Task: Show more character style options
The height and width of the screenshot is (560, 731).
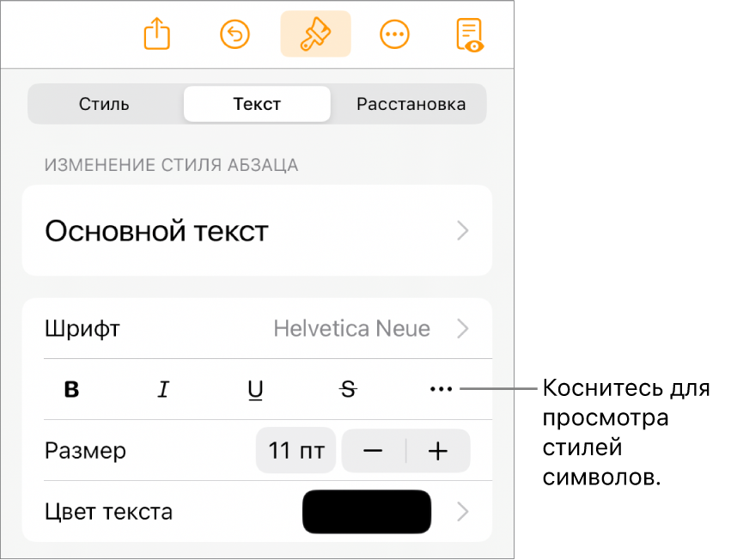Action: pyautogui.click(x=441, y=389)
